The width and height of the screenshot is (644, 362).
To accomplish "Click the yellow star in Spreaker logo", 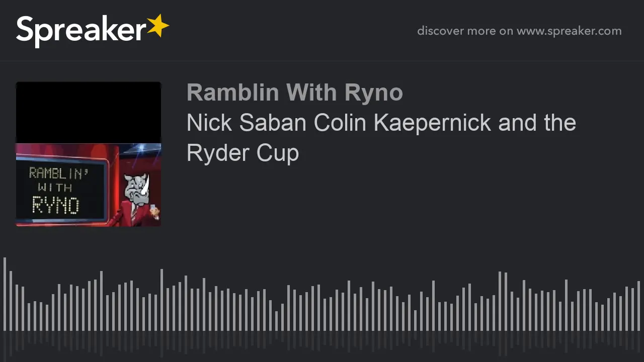I will point(158,26).
